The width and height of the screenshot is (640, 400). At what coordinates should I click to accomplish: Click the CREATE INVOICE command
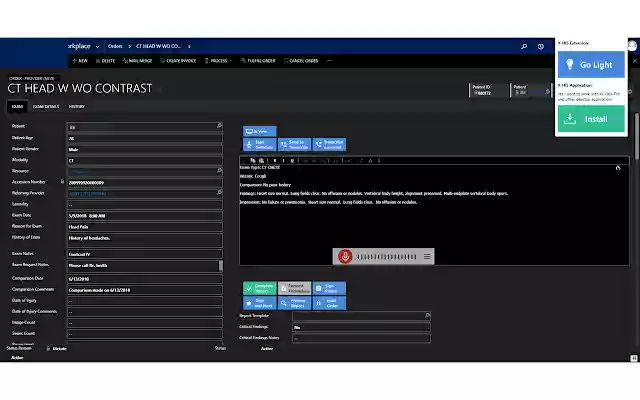(x=178, y=60)
